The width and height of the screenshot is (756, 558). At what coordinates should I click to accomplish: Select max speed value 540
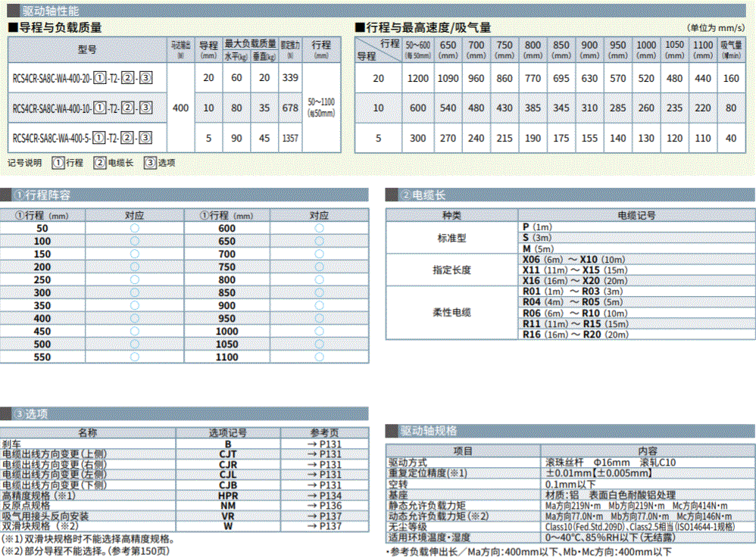click(448, 108)
